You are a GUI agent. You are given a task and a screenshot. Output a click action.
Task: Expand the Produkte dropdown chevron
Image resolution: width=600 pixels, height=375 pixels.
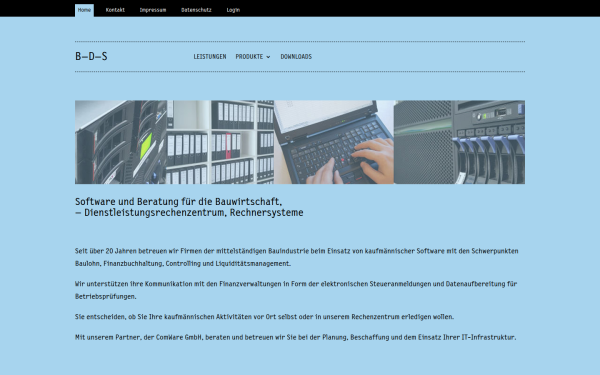pos(268,57)
